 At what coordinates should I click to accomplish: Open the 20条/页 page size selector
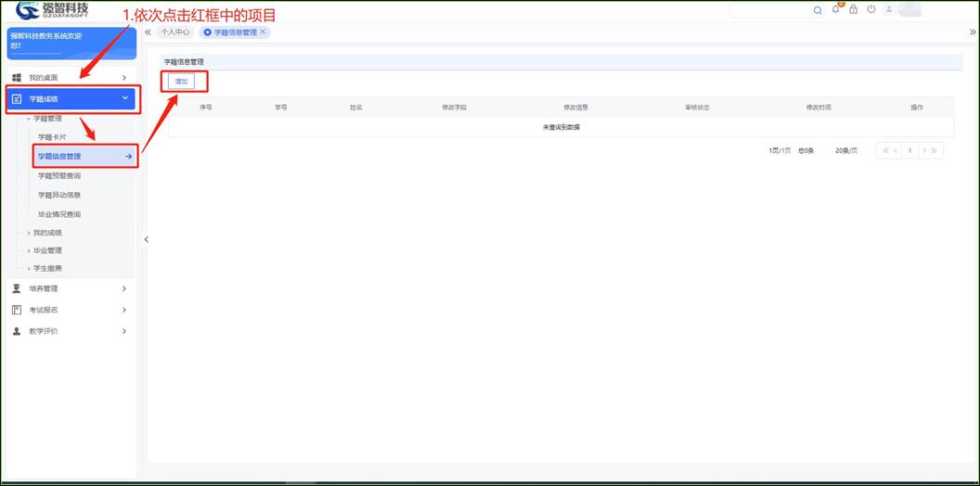(846, 150)
